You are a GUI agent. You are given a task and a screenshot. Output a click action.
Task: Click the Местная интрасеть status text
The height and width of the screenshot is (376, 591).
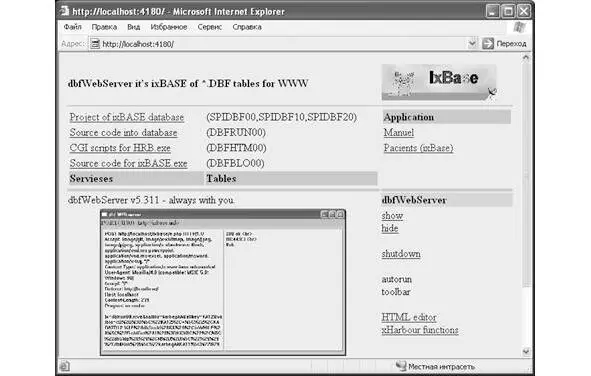pos(441,366)
